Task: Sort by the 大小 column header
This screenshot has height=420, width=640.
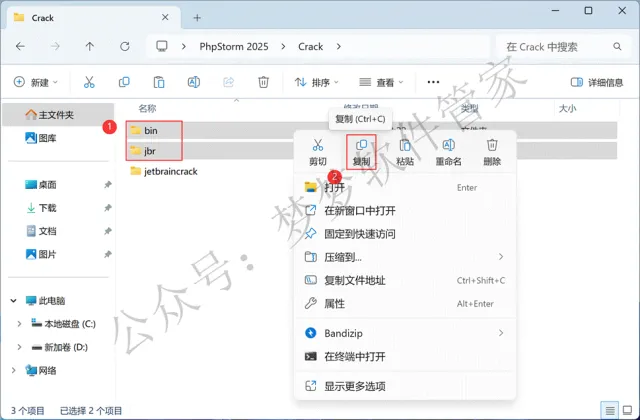Action: click(x=567, y=108)
